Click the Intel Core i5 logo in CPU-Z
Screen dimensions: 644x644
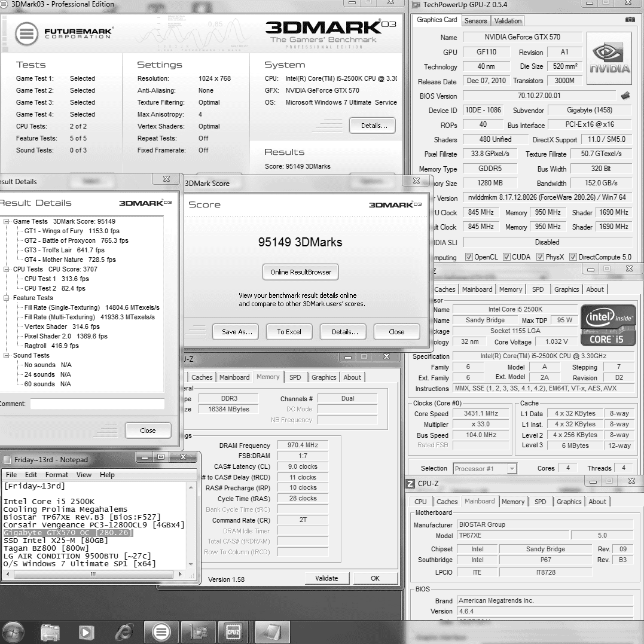(x=608, y=325)
